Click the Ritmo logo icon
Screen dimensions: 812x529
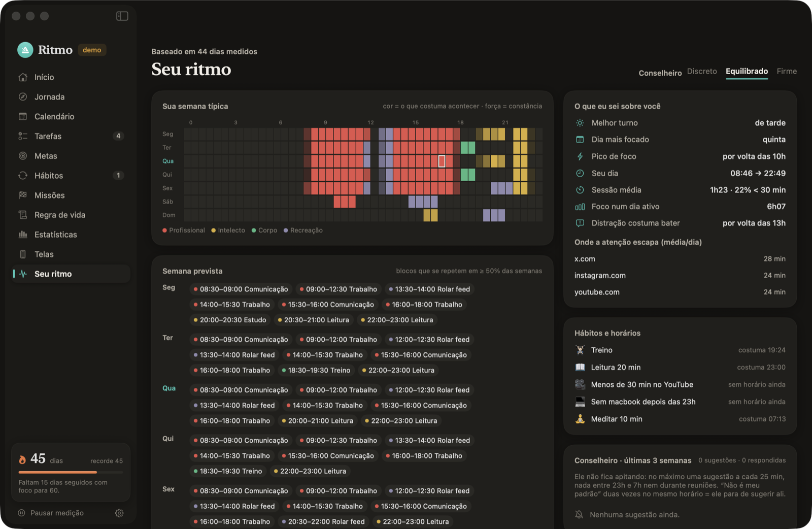pyautogui.click(x=25, y=50)
